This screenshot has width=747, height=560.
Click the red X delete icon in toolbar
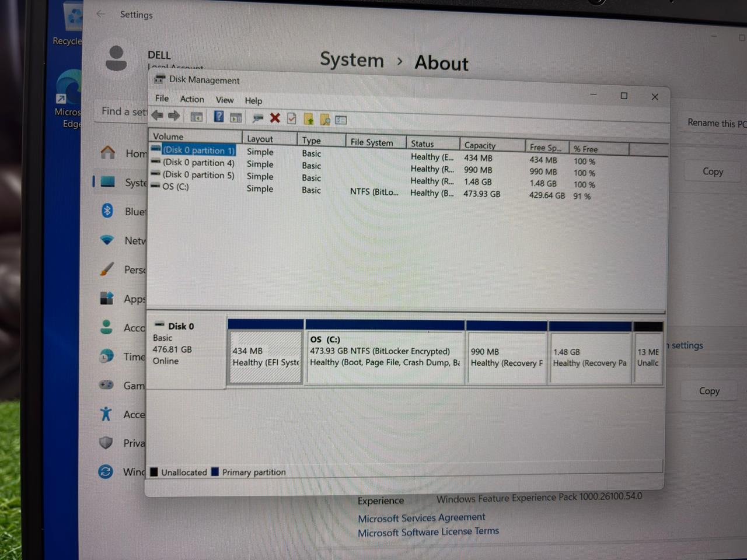coord(275,118)
